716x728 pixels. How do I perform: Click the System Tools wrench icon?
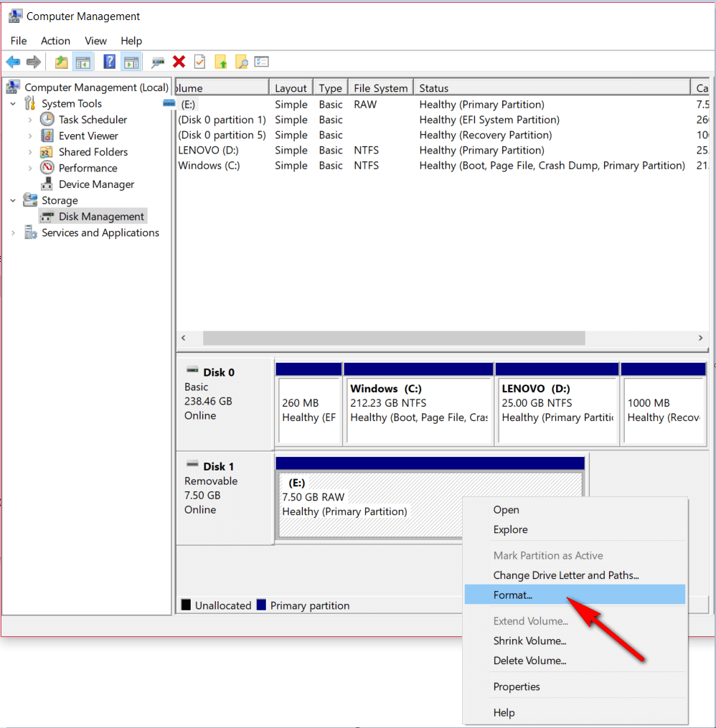[29, 103]
